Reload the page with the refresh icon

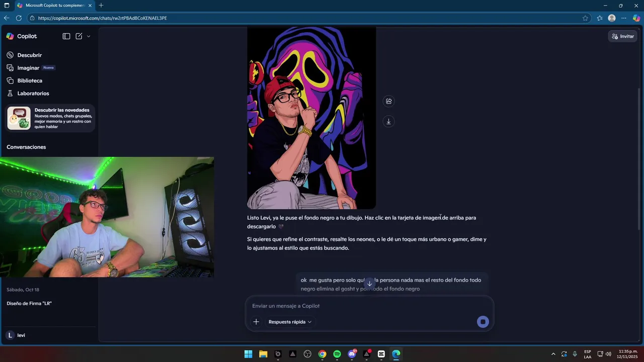point(19,18)
